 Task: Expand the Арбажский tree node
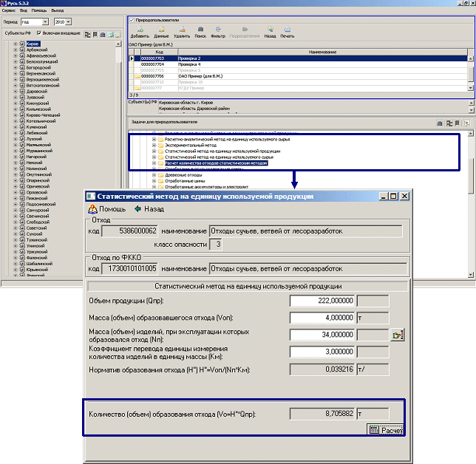pos(16,50)
